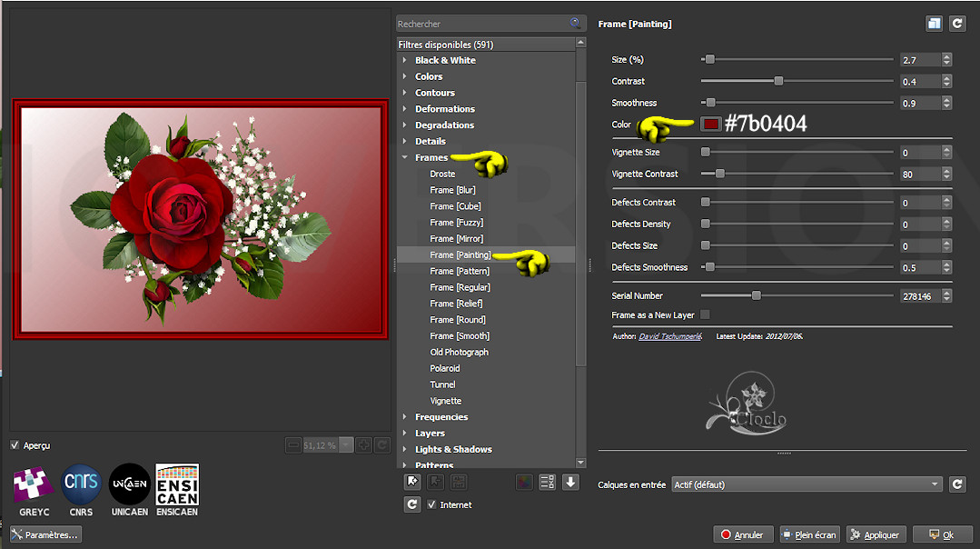Image resolution: width=980 pixels, height=549 pixels.
Task: Click refresh icon next to input layers dropdown
Action: pos(957,484)
